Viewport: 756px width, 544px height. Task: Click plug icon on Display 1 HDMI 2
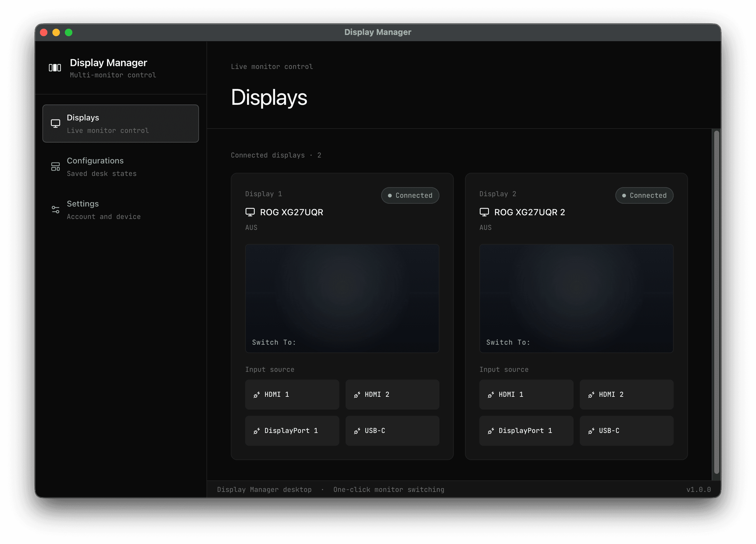click(357, 395)
